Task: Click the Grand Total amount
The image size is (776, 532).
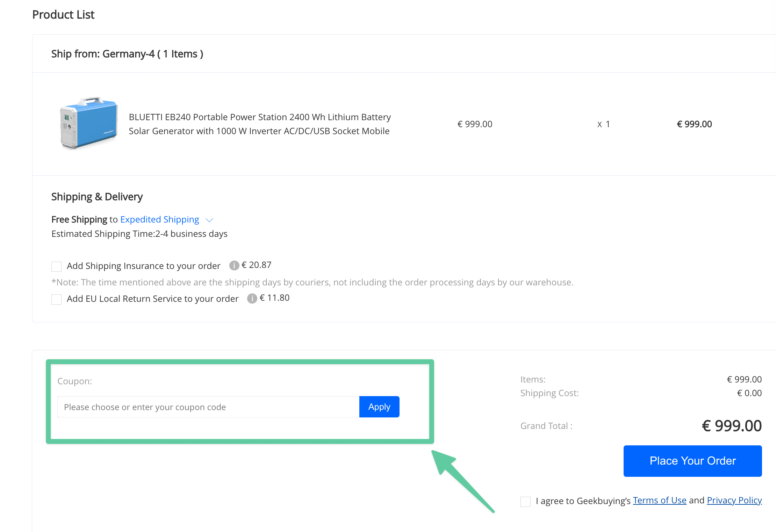Action: [731, 425]
